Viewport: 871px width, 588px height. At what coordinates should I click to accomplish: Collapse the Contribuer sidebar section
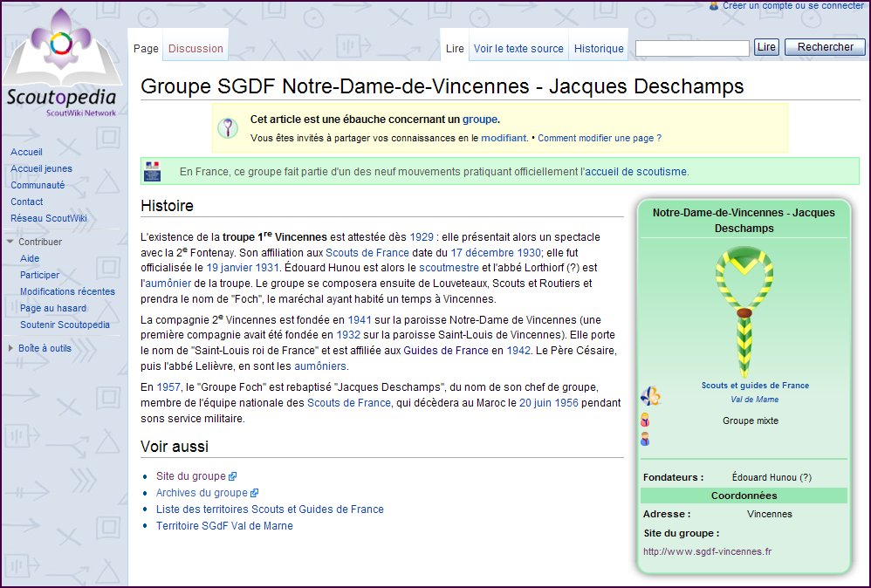click(x=10, y=242)
